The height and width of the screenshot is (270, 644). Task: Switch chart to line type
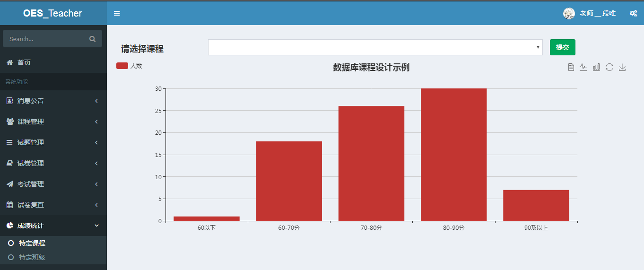pos(583,67)
